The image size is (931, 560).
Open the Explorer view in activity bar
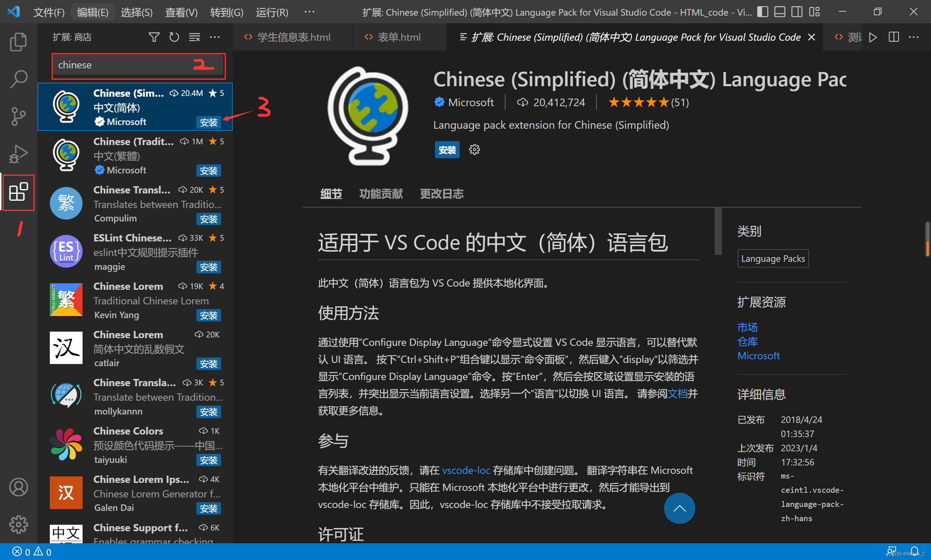click(18, 41)
